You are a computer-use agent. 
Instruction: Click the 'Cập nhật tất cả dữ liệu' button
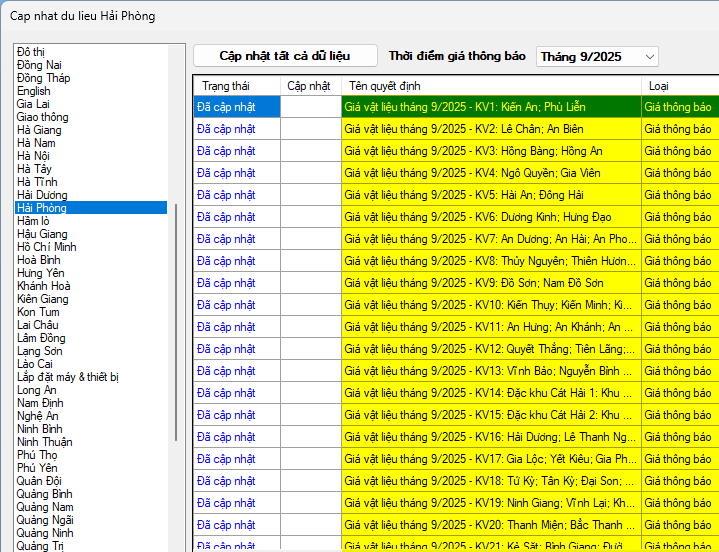(x=285, y=56)
